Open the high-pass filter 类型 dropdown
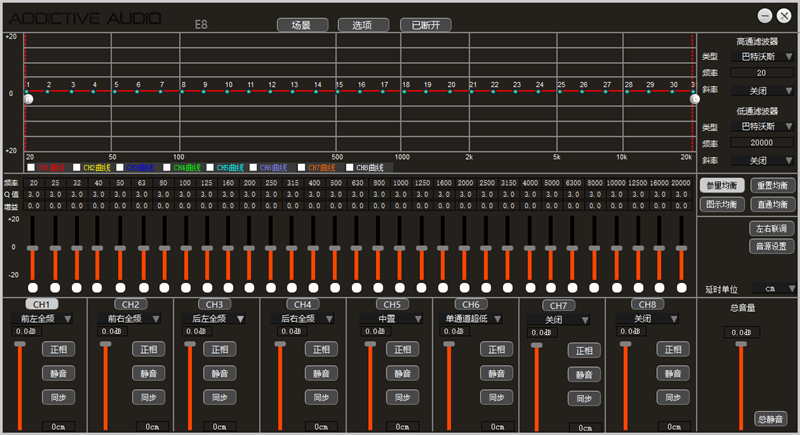The width and height of the screenshot is (800, 435). [766, 57]
